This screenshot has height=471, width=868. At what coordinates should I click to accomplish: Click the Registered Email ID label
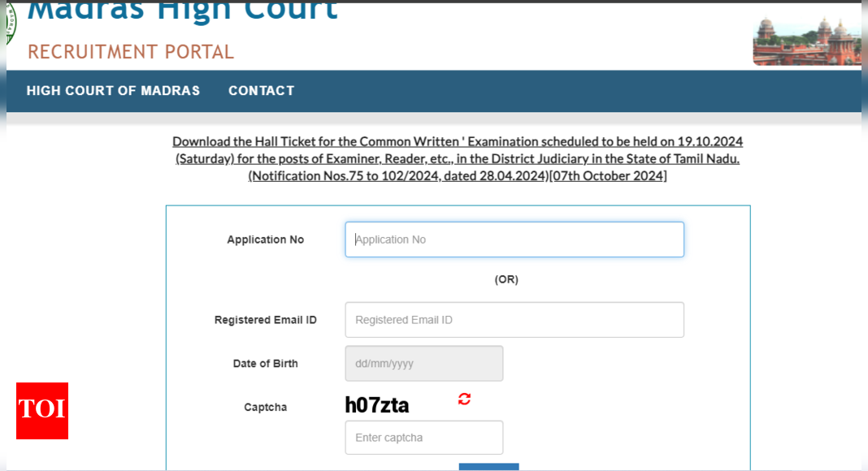[265, 319]
